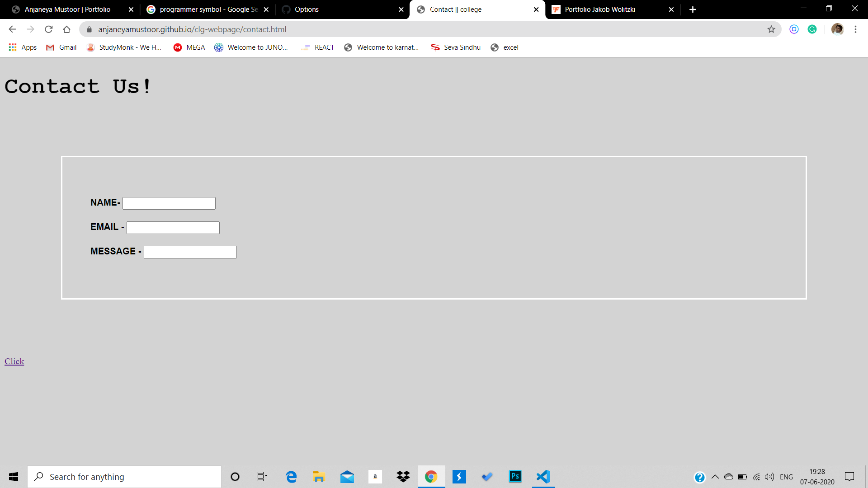Check the battery status icon

tap(742, 477)
